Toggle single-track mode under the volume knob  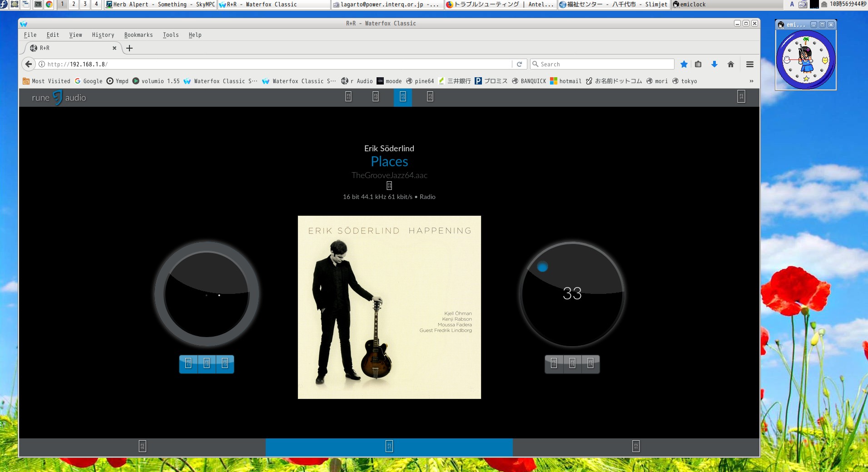coord(590,364)
